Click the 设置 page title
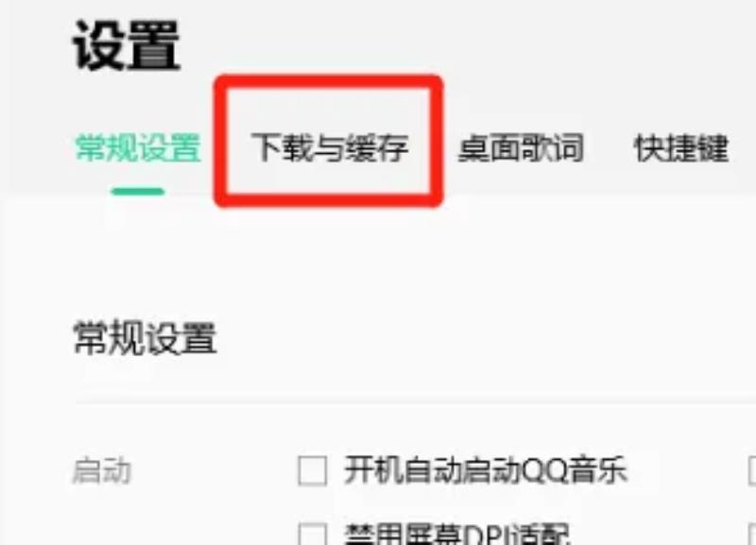Viewport: 756px width, 545px height. (x=127, y=46)
